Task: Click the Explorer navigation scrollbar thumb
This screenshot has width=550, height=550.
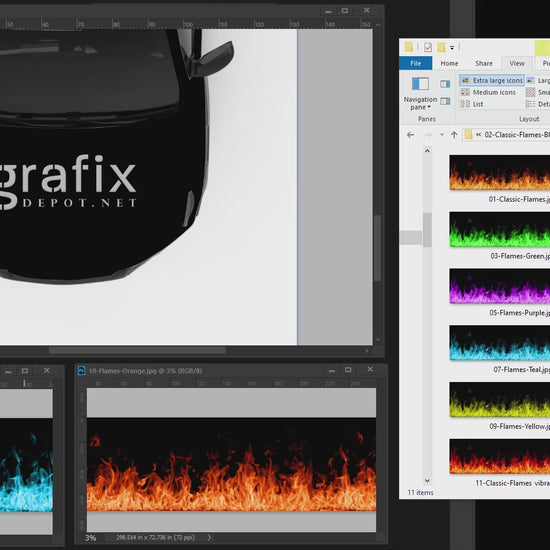Action: click(x=427, y=230)
